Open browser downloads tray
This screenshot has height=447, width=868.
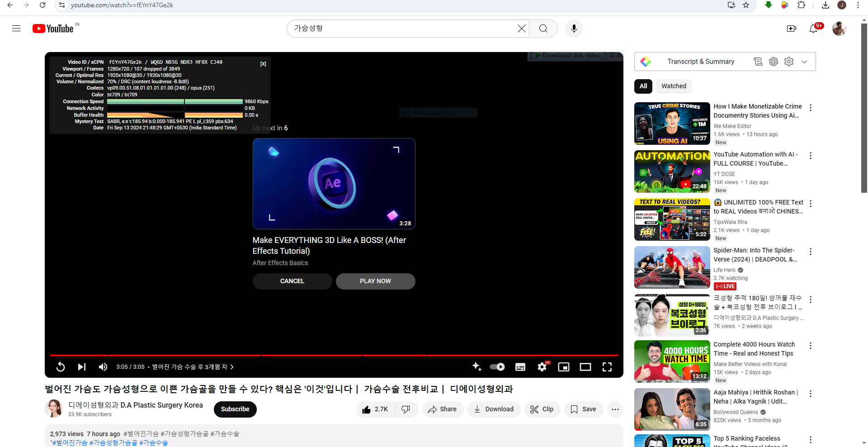[x=825, y=5]
